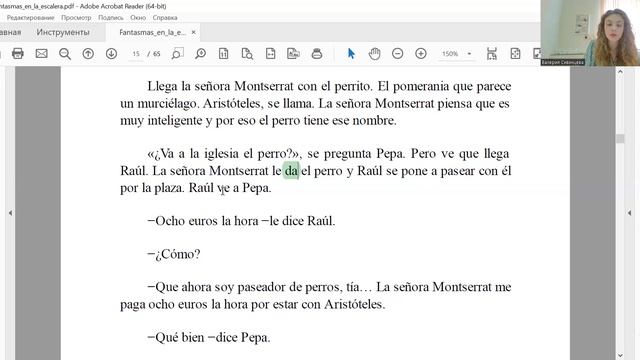Open the Find text magnifier tool

pos(65,53)
